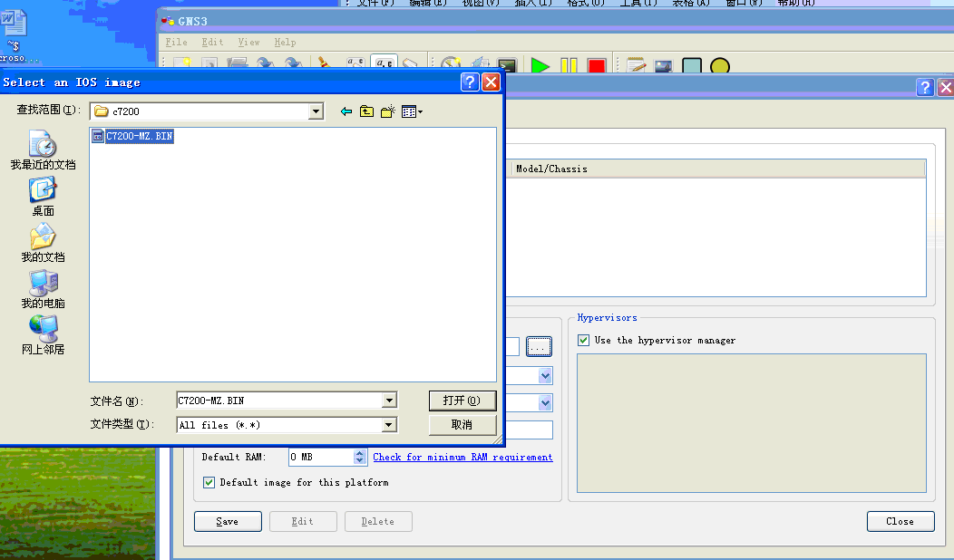This screenshot has height=560, width=954.
Task: Open My Computer (我的电脑) location
Action: click(43, 289)
